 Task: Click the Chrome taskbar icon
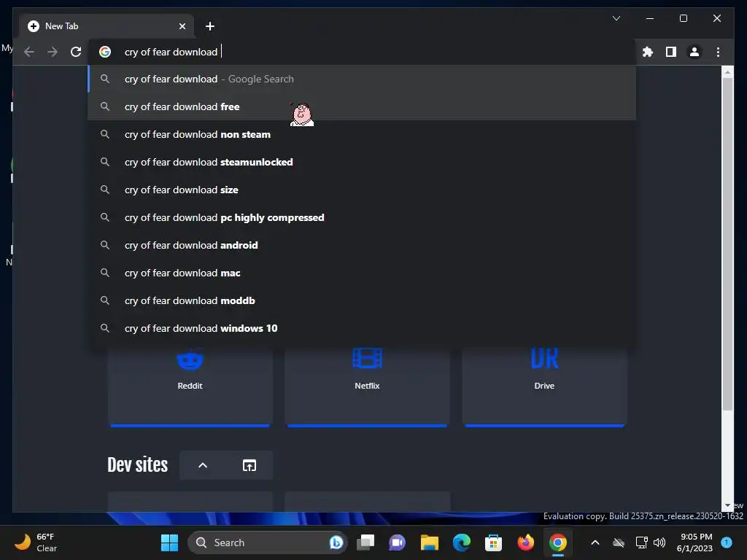[557, 542]
